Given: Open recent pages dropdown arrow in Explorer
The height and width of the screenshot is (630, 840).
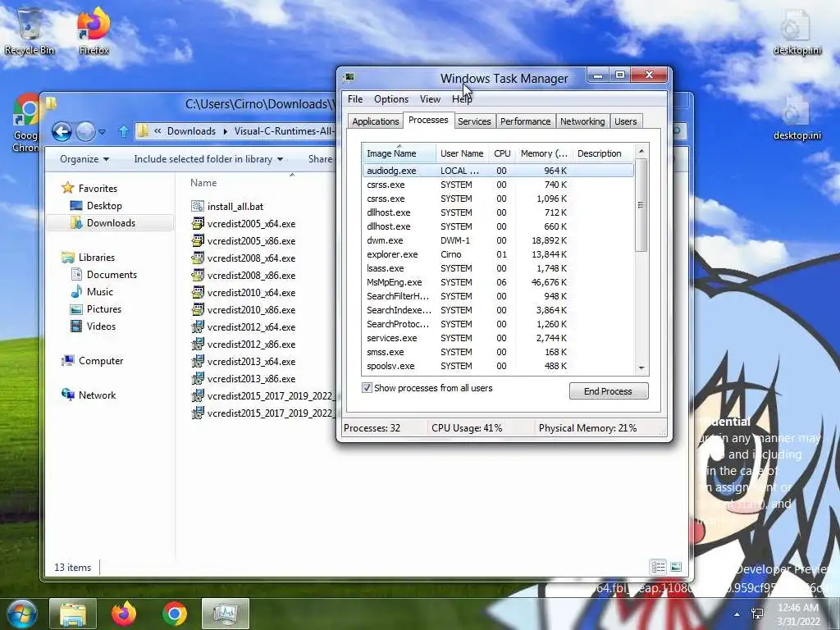Looking at the screenshot, I should coord(103,131).
